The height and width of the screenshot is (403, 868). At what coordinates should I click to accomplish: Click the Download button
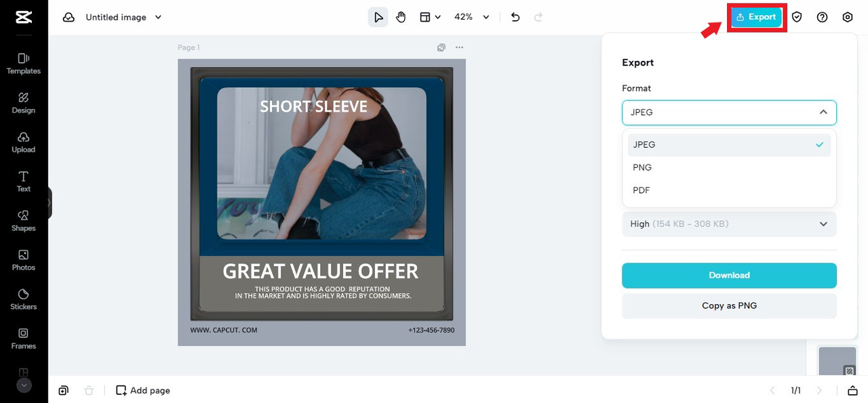coord(729,276)
